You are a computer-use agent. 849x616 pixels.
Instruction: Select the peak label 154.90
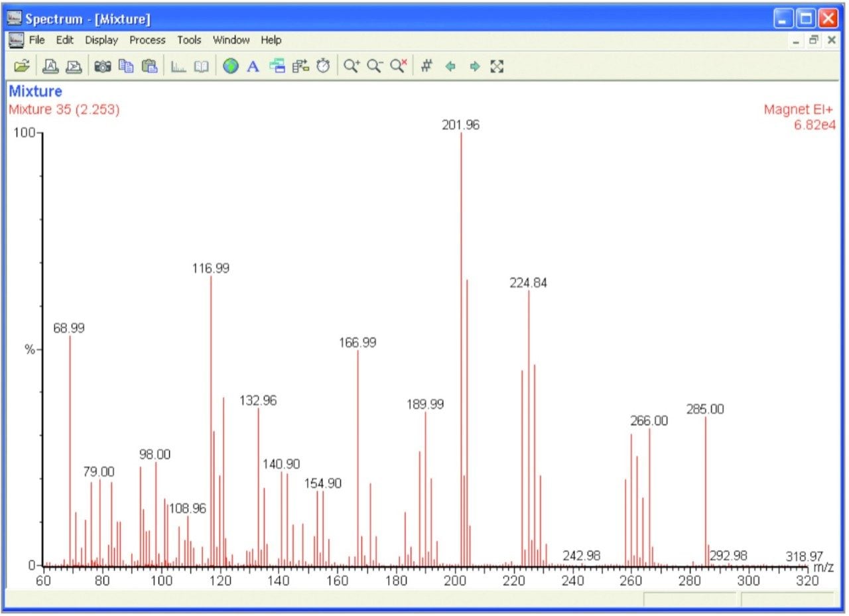(323, 483)
